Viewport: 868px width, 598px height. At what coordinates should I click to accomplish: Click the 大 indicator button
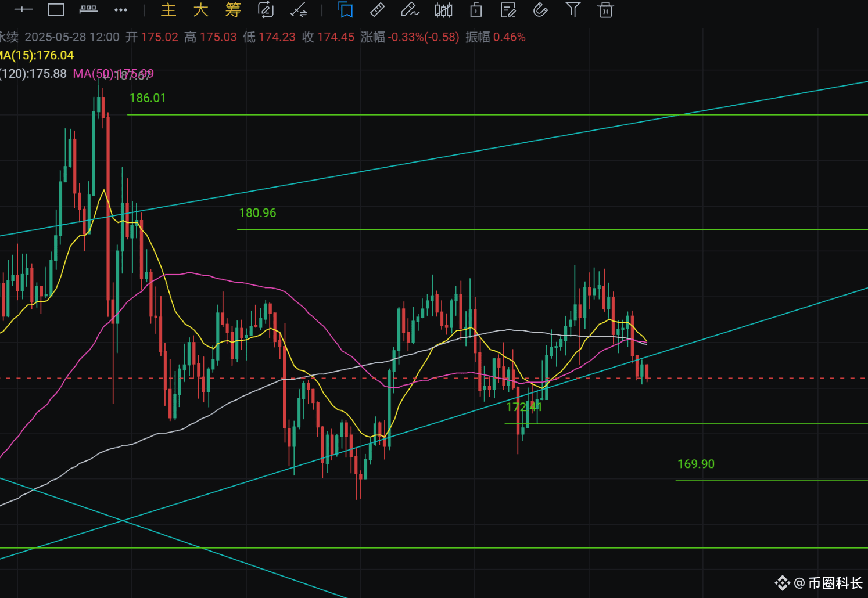(x=200, y=10)
